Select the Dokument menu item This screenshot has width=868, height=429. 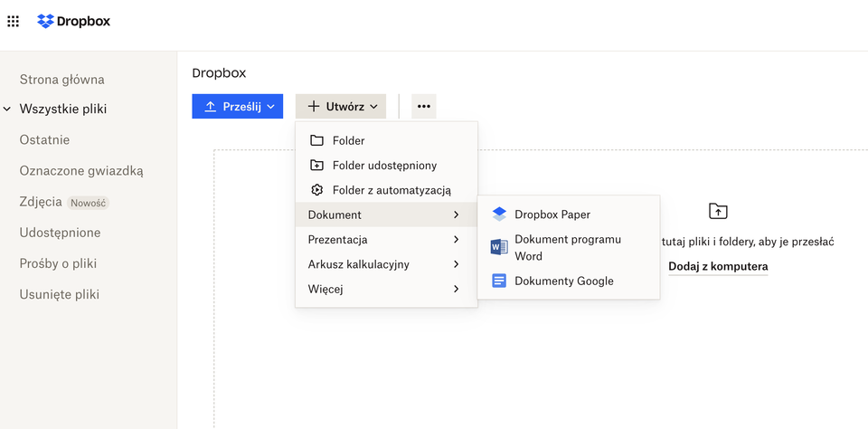[386, 214]
